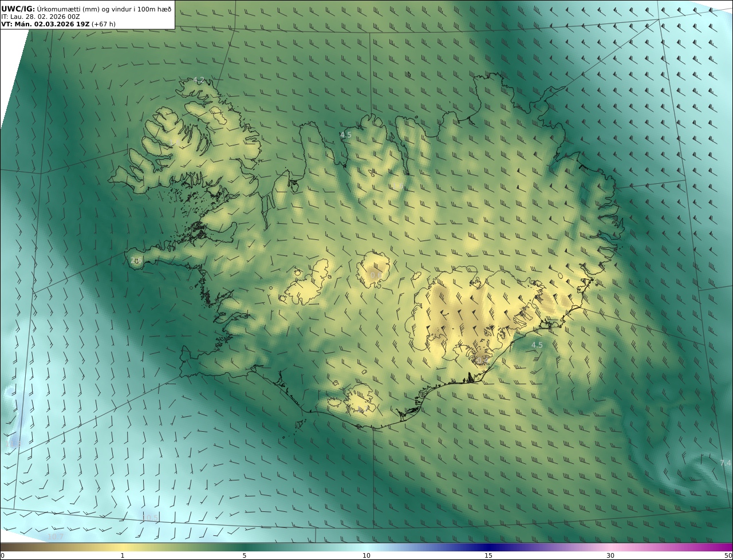733x560 pixels.
Task: Click the init time 'IT: Lau. 28. 02. 2026 00Z'
Action: [x=41, y=17]
